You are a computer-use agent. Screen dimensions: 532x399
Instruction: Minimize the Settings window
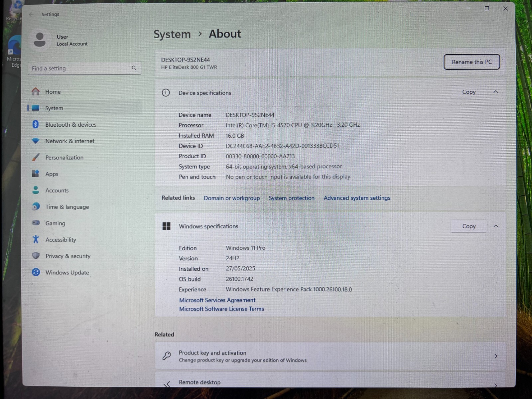click(468, 8)
